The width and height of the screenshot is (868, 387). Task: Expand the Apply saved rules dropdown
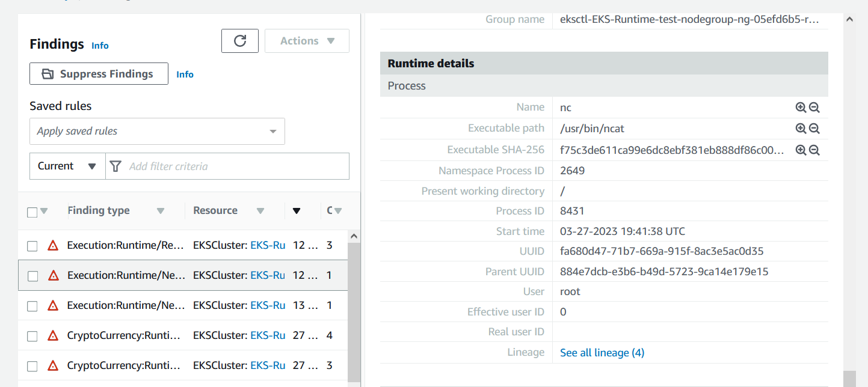tap(157, 131)
